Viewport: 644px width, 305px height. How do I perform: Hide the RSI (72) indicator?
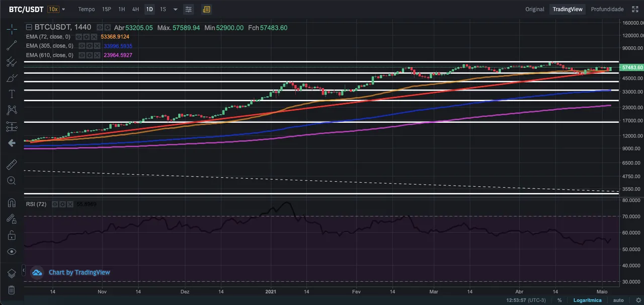[x=56, y=204]
